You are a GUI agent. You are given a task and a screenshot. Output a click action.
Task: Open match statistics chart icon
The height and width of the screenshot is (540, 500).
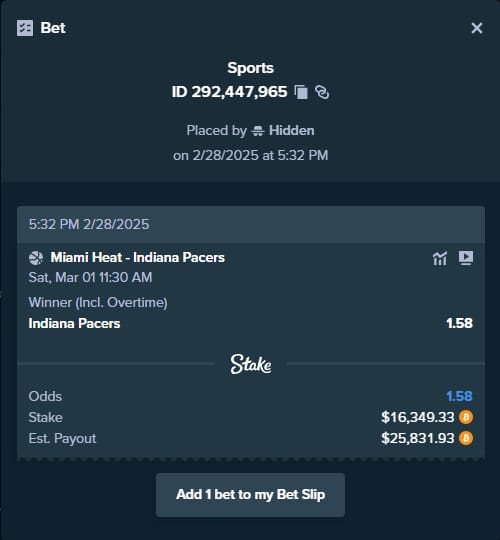440,258
